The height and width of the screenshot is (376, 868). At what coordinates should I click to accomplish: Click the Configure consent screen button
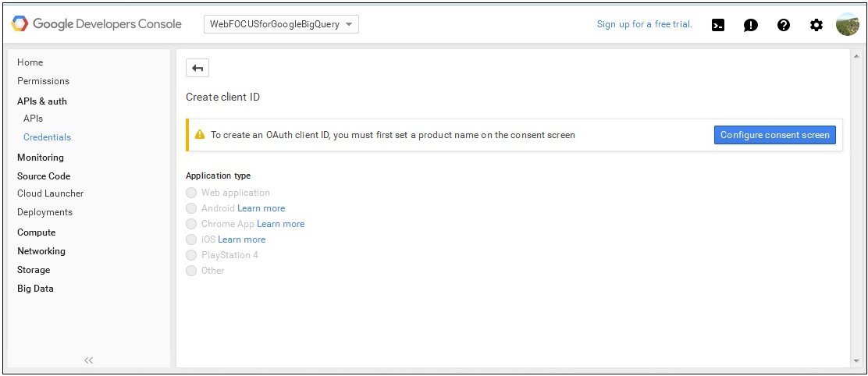(775, 135)
